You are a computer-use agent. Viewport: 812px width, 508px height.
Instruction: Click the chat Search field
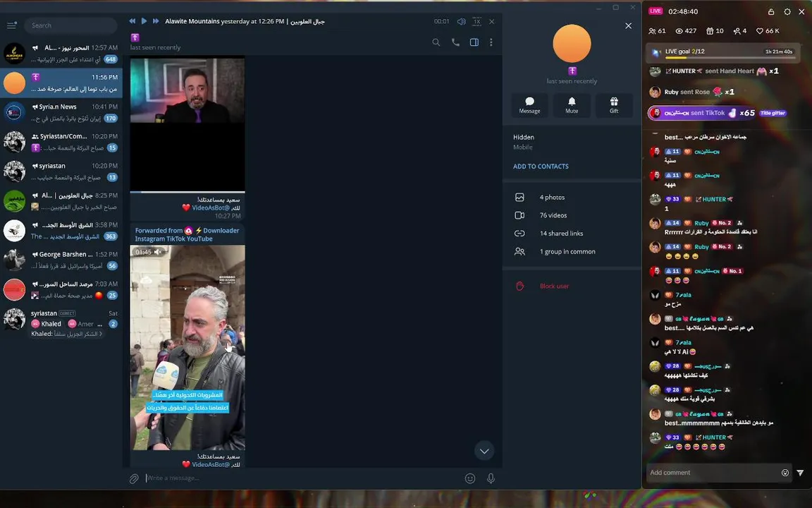coord(71,25)
